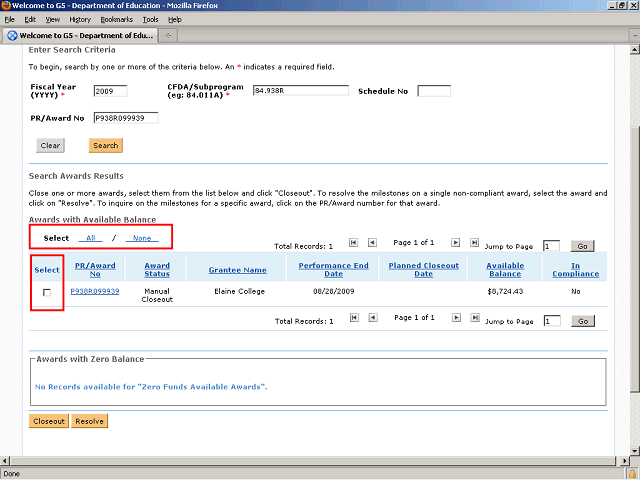Image resolution: width=640 pixels, height=480 pixels.
Task: Click the Fiscal Year input field
Action: click(x=110, y=91)
